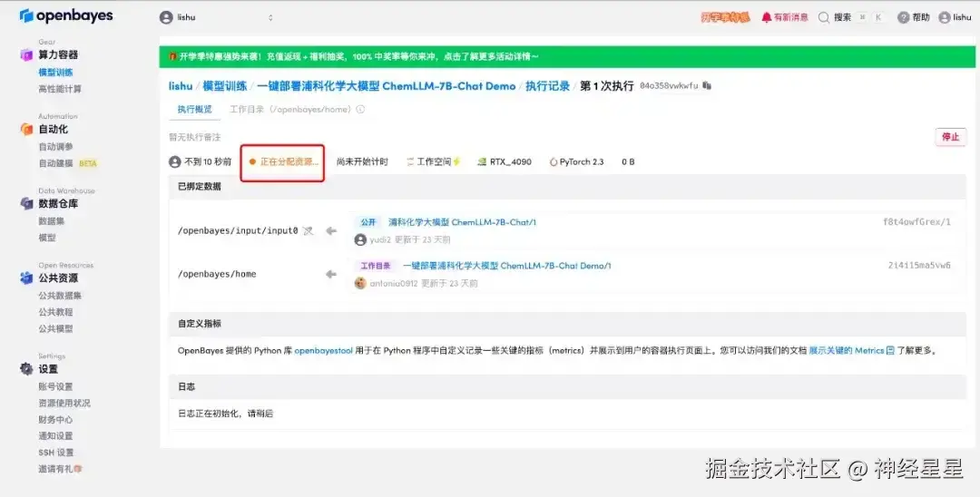
Task: Open 自动建模 BETA in the sidebar
Action: tap(67, 163)
